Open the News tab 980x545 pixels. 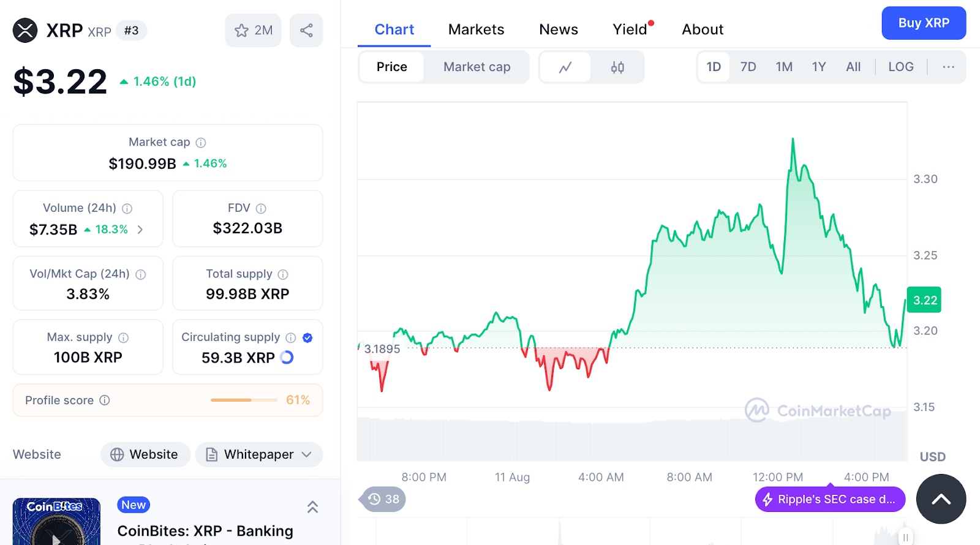click(x=558, y=29)
